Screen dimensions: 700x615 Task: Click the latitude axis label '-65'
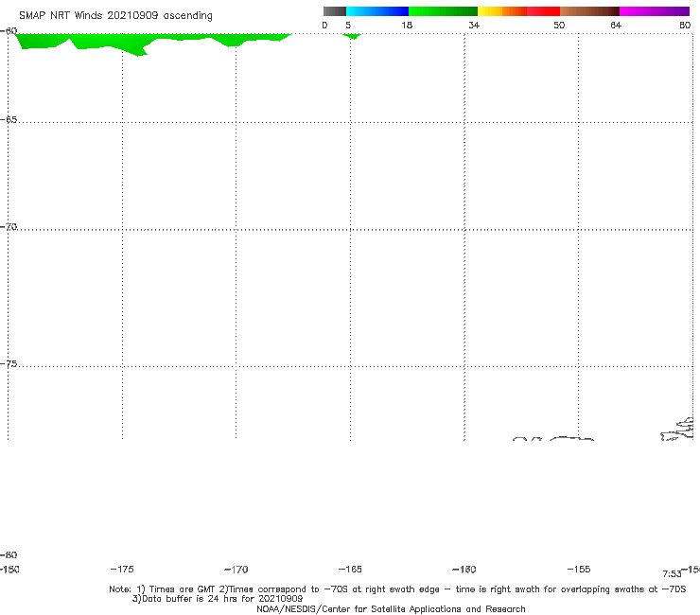pos(9,120)
